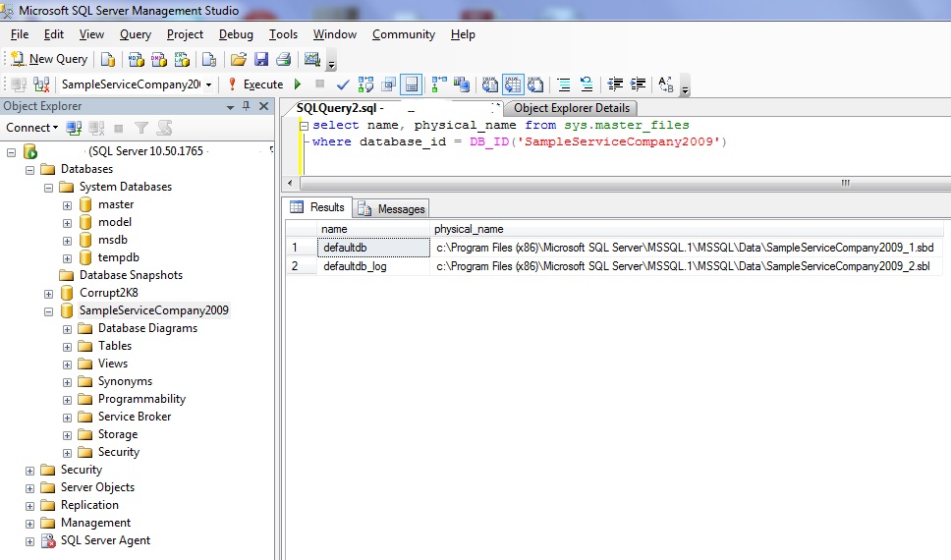Viewport: 951px width, 560px height.
Task: Expand the Tables folder node
Action: 67,346
